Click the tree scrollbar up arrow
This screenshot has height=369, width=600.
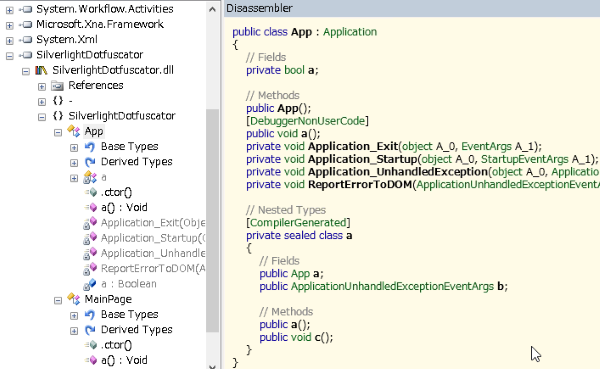[x=212, y=9]
